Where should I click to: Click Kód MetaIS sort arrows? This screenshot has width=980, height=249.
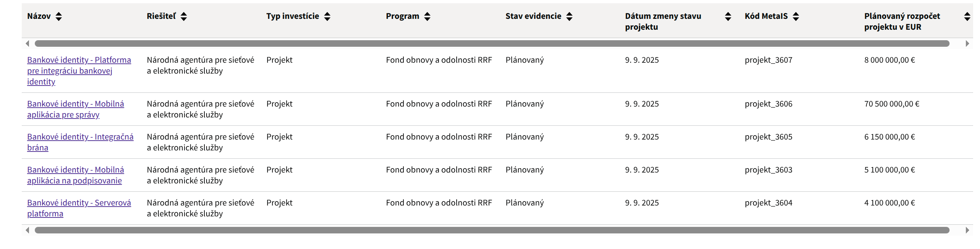(796, 16)
